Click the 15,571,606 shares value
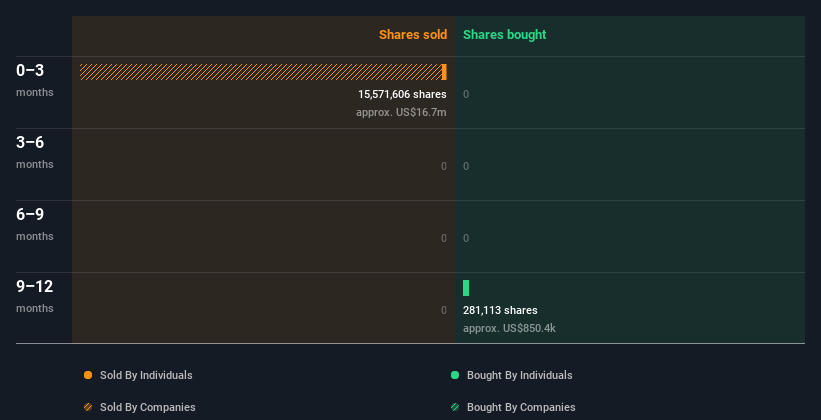 coord(402,94)
